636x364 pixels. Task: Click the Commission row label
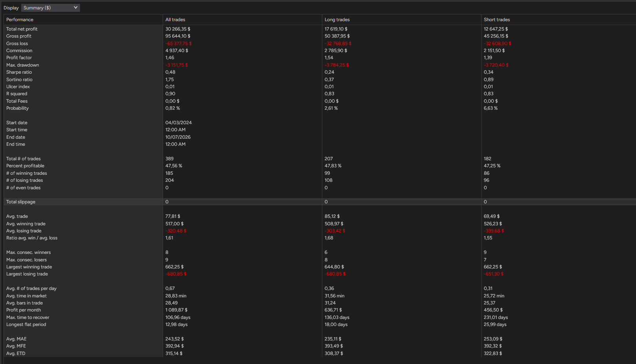coord(19,51)
